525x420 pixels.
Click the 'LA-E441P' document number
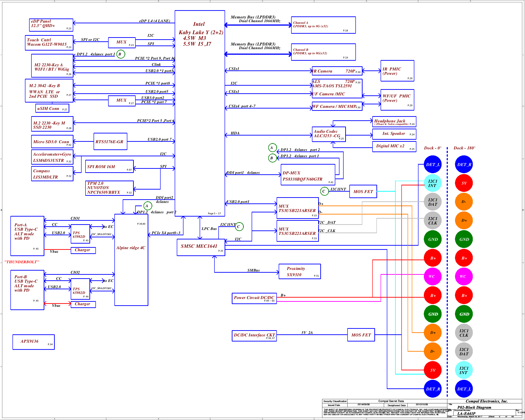(466, 414)
